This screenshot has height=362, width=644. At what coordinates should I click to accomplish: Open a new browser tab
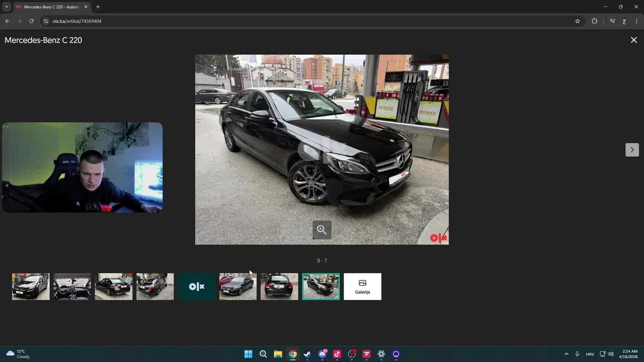tap(98, 7)
